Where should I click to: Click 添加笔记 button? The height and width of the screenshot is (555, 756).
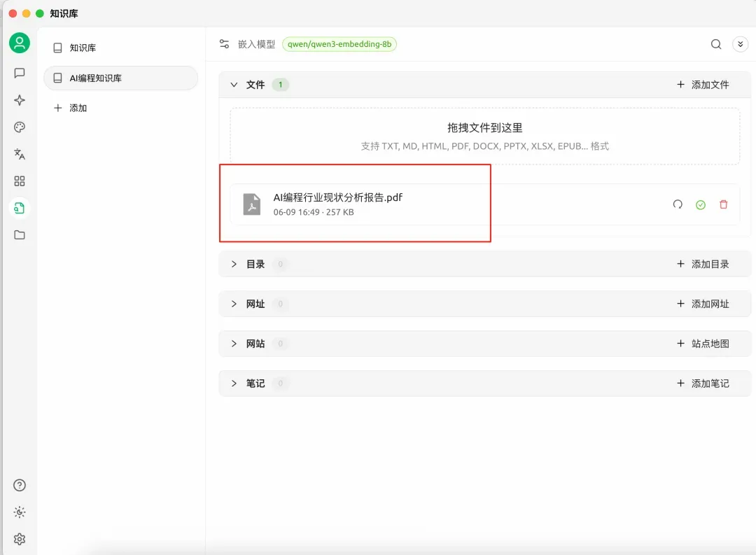coord(703,384)
